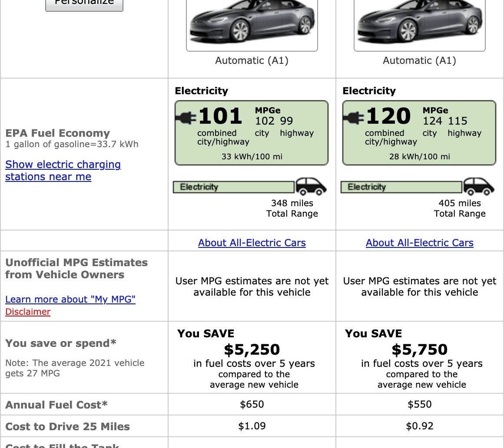Image resolution: width=504 pixels, height=448 pixels.
Task: Open second About All-Electric Cars link
Action: [419, 243]
